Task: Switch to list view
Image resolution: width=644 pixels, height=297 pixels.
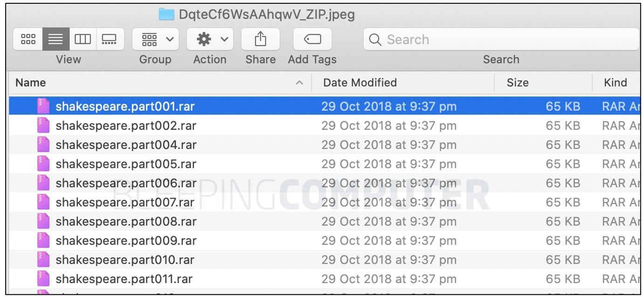Action: [56, 40]
